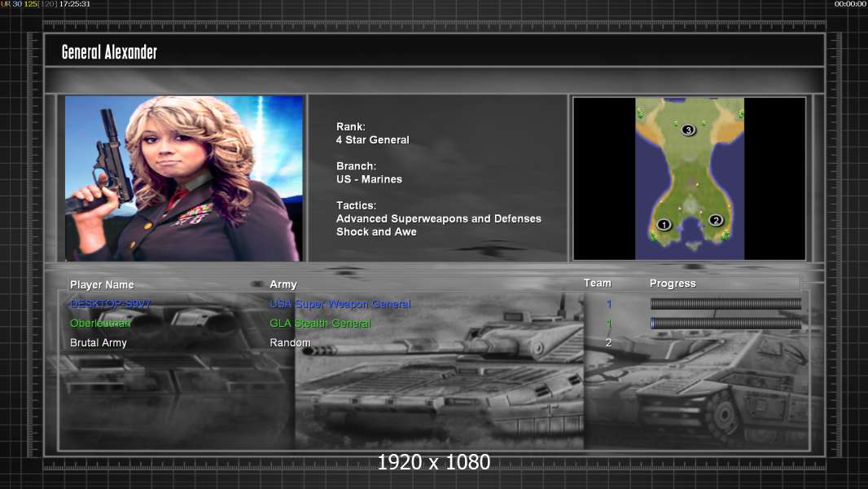Click team number 2 for Brutal Army
This screenshot has width=868, height=489.
pyautogui.click(x=608, y=343)
